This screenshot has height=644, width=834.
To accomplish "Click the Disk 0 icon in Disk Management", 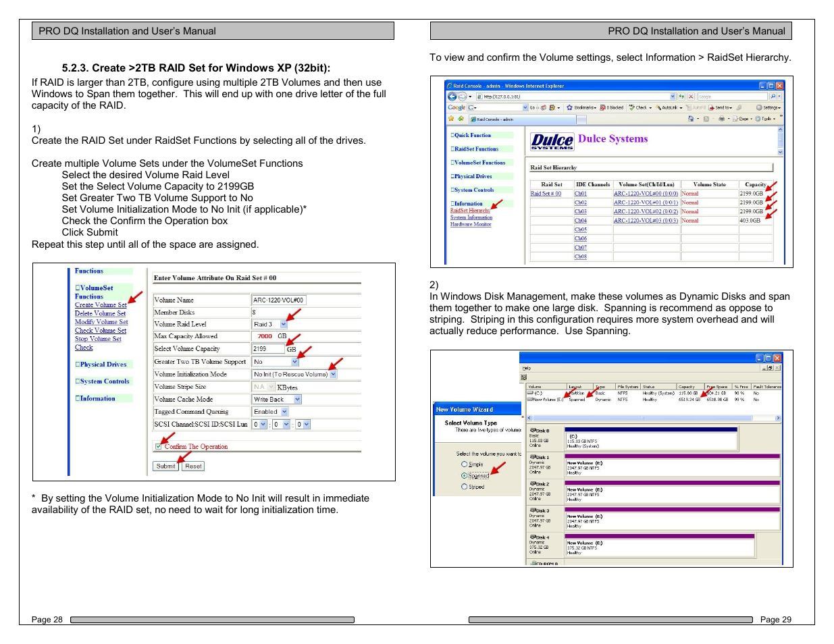I will [533, 430].
